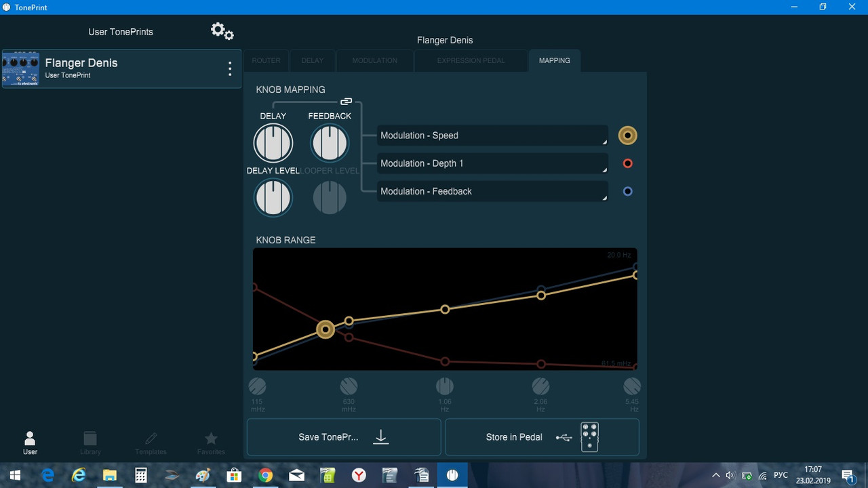The height and width of the screenshot is (488, 868).
Task: Open Windows Start menu
Action: (x=15, y=475)
